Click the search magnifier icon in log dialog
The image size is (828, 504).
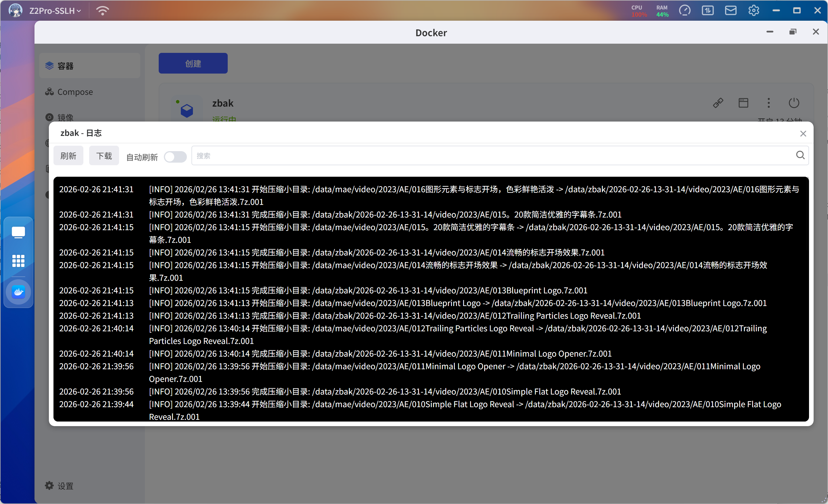pos(800,155)
